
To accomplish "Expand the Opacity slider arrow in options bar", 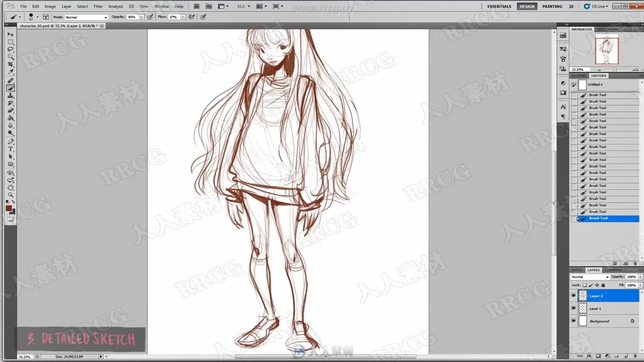I will [x=142, y=17].
